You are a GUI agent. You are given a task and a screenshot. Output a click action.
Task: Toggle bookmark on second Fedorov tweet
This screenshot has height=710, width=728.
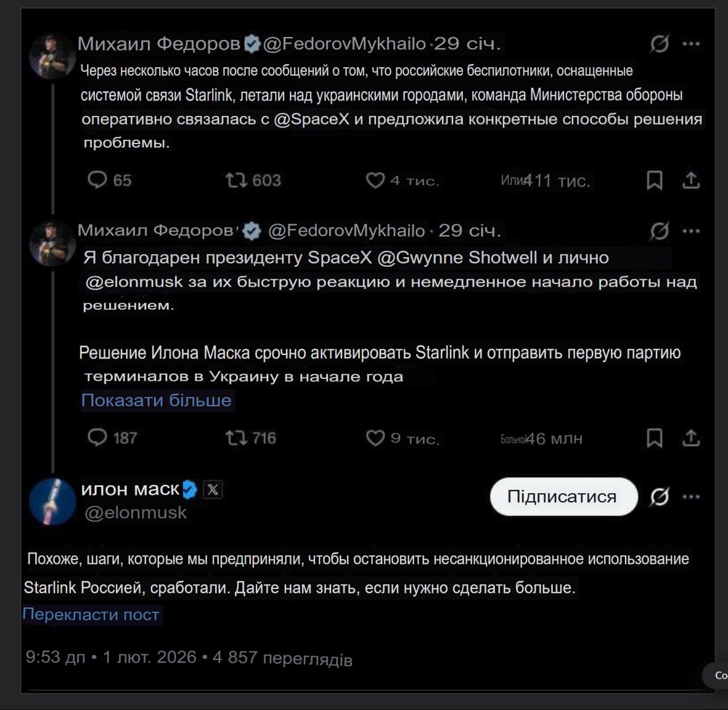(655, 438)
